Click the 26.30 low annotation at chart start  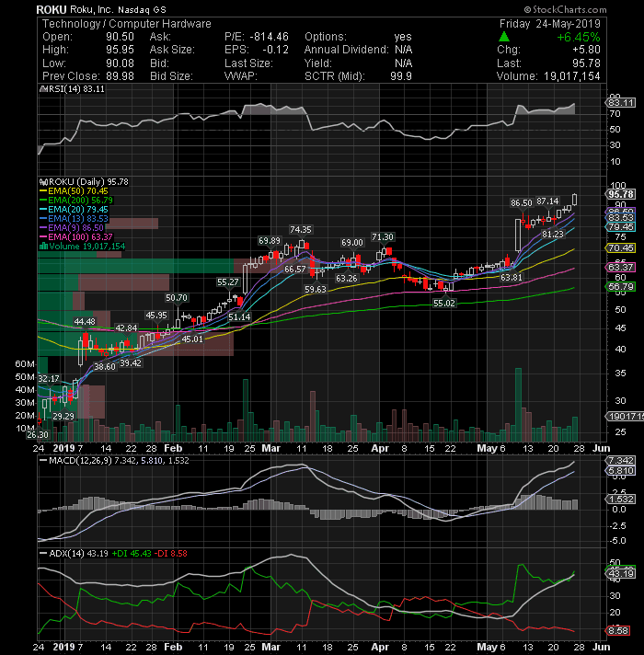(38, 435)
